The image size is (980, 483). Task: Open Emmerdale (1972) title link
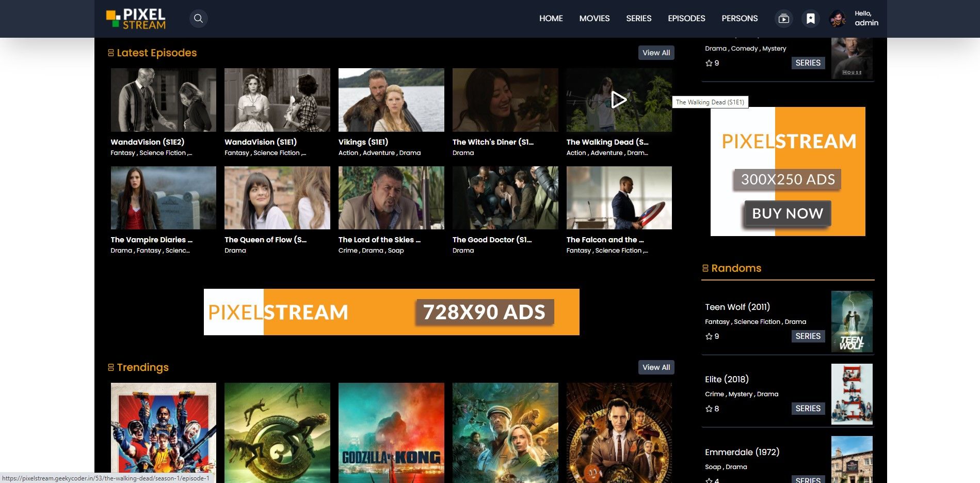click(742, 452)
